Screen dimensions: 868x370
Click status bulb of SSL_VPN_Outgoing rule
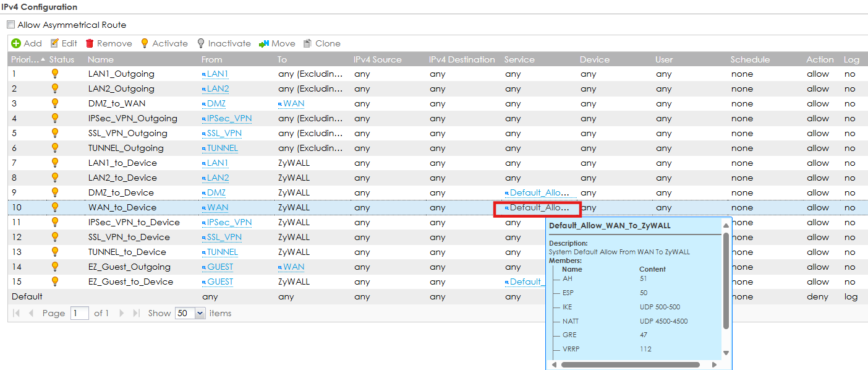[x=55, y=133]
